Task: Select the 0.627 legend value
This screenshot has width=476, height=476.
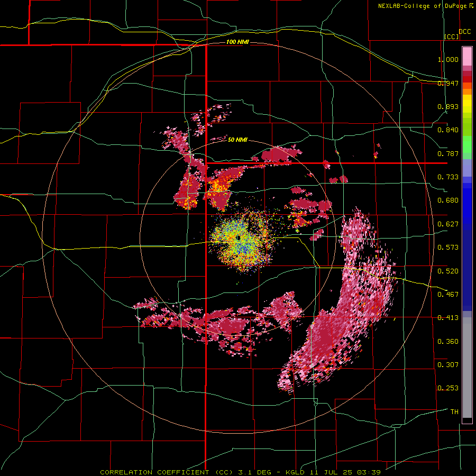Action: 448,224
